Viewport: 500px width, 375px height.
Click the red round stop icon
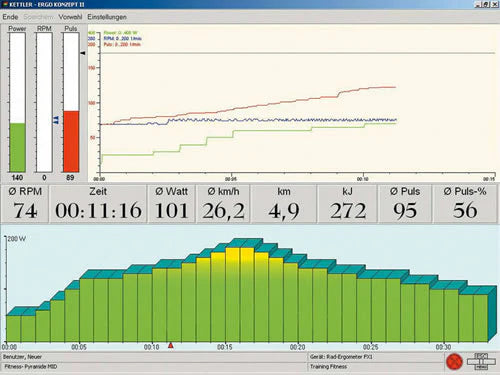(x=454, y=362)
